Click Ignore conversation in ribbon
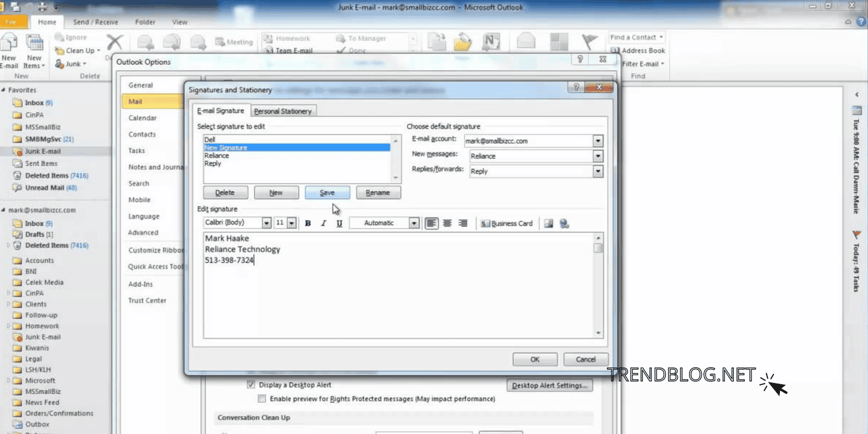 [71, 38]
